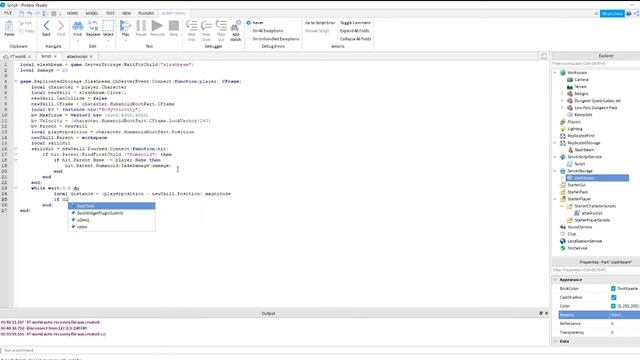Click the Paste clipboard icon
This screenshot has height=360, width=640.
[9, 27]
